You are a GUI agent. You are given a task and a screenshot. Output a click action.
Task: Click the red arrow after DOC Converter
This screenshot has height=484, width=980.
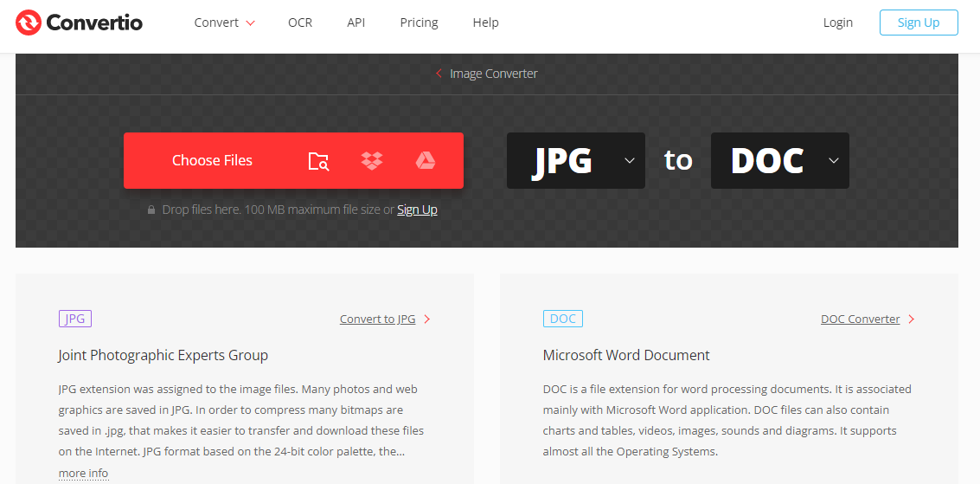click(912, 319)
